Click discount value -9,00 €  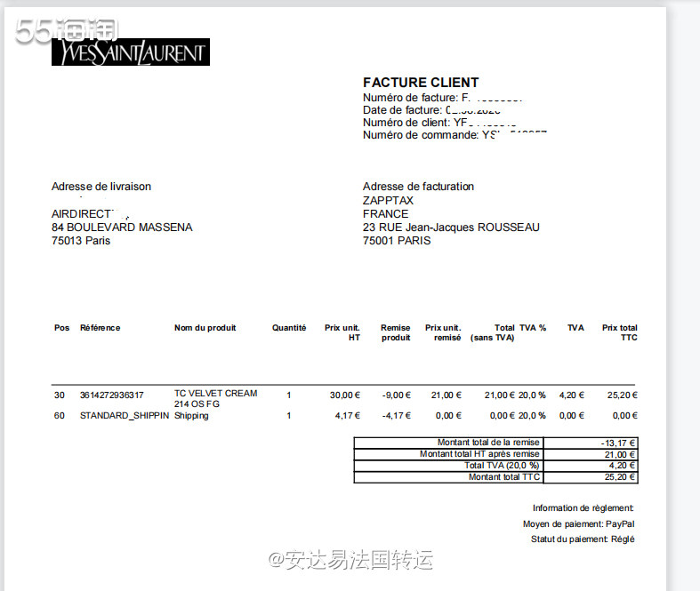(396, 395)
